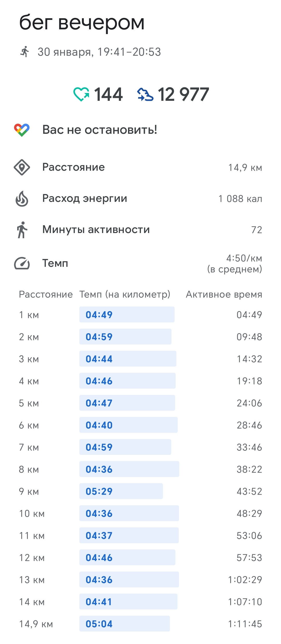Viewport: 281px width, 644px height.
Task: Select the Вас не остановить! message
Action: (100, 129)
